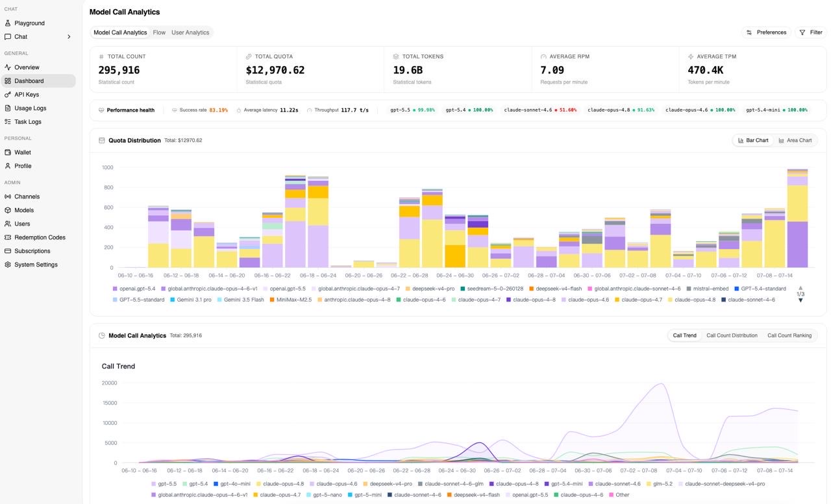The width and height of the screenshot is (831, 504).
Task: Click the Average latency 11.22s value
Action: coord(289,110)
